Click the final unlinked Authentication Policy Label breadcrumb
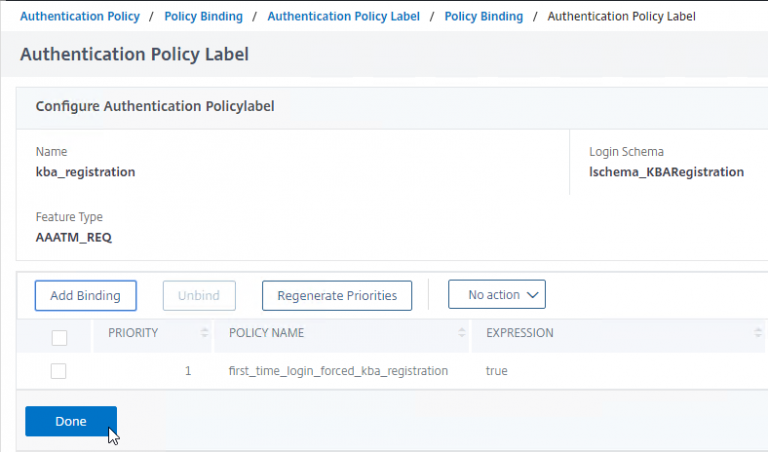The width and height of the screenshot is (768, 452). tap(622, 17)
